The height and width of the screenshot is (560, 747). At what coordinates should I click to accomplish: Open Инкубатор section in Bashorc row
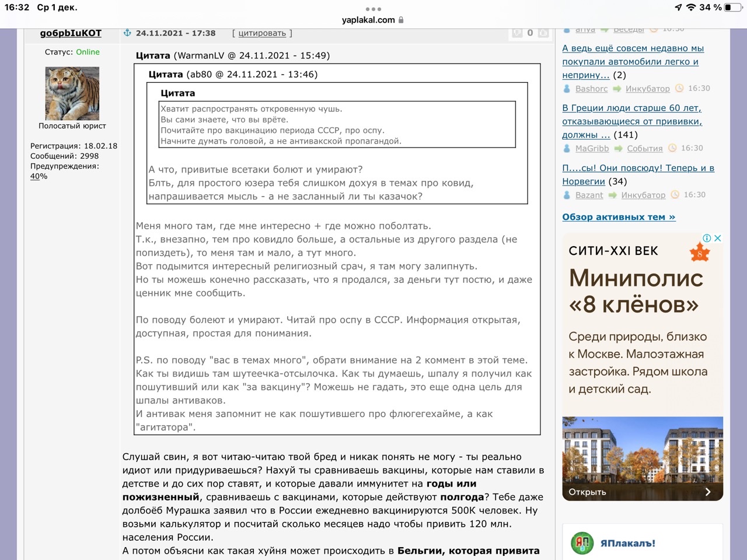click(x=648, y=89)
